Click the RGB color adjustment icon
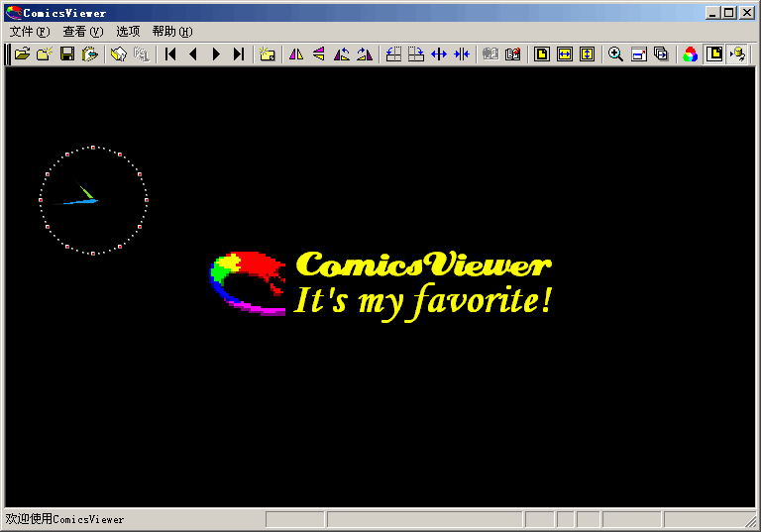Screen dimensions: 761x532 point(691,54)
